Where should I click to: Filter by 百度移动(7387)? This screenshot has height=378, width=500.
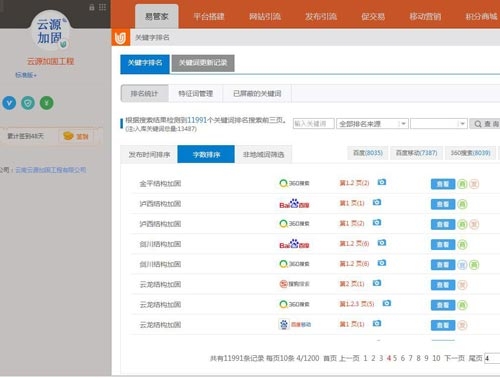416,153
